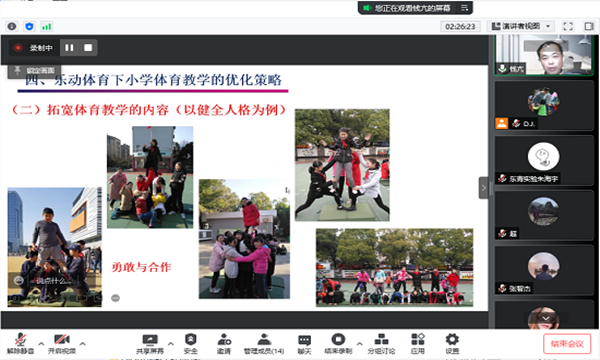Expand video options next to 开启视频

pyautogui.click(x=82, y=344)
